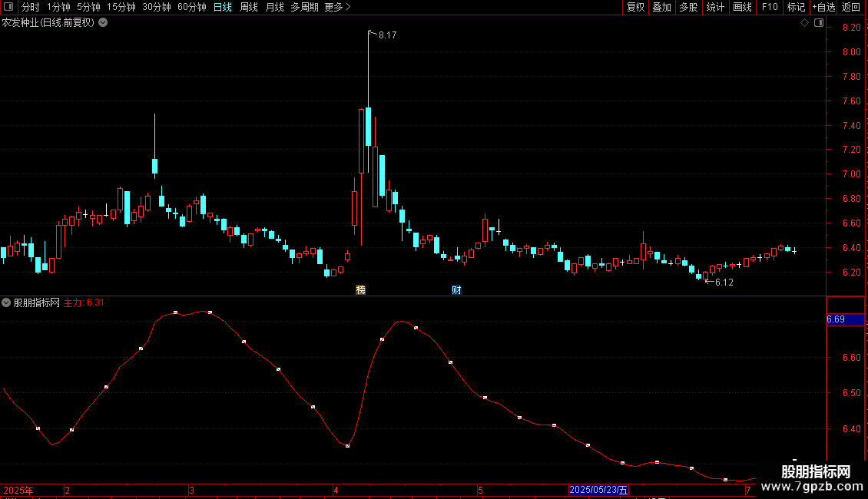Click the 标记 mark button
The image size is (868, 499).
pos(796,7)
